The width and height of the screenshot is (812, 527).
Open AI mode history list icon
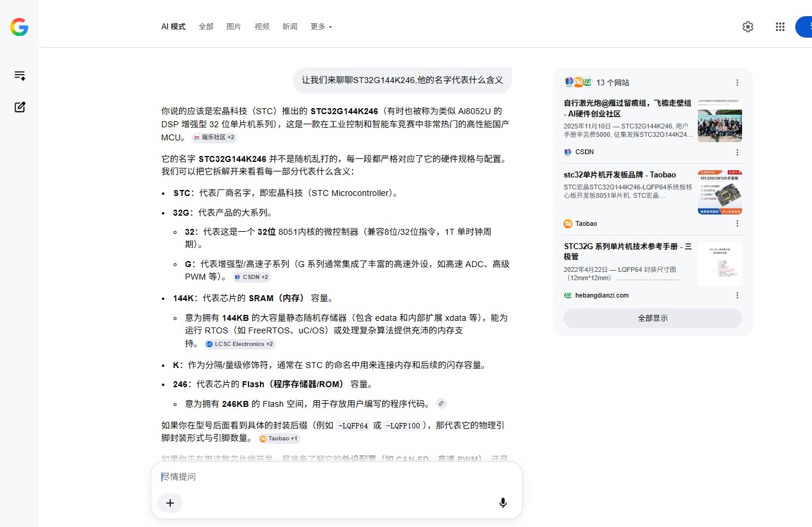pos(20,76)
